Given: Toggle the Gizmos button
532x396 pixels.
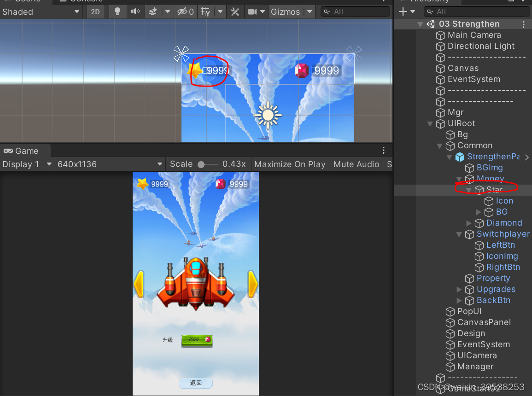Looking at the screenshot, I should 285,12.
